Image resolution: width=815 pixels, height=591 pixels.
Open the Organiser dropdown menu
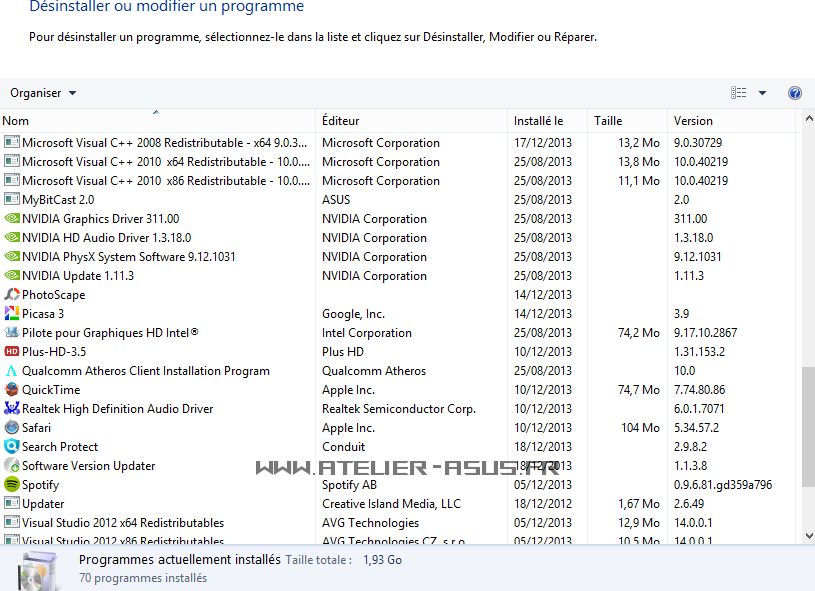point(43,93)
